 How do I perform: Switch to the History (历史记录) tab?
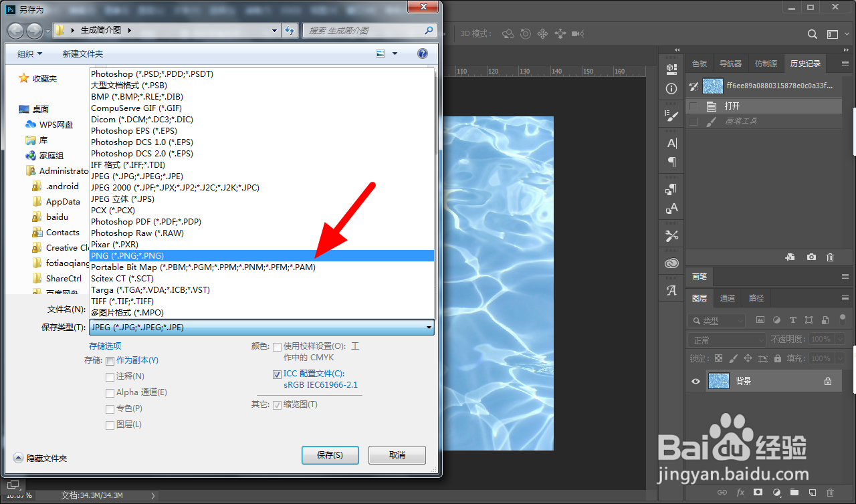pyautogui.click(x=805, y=64)
